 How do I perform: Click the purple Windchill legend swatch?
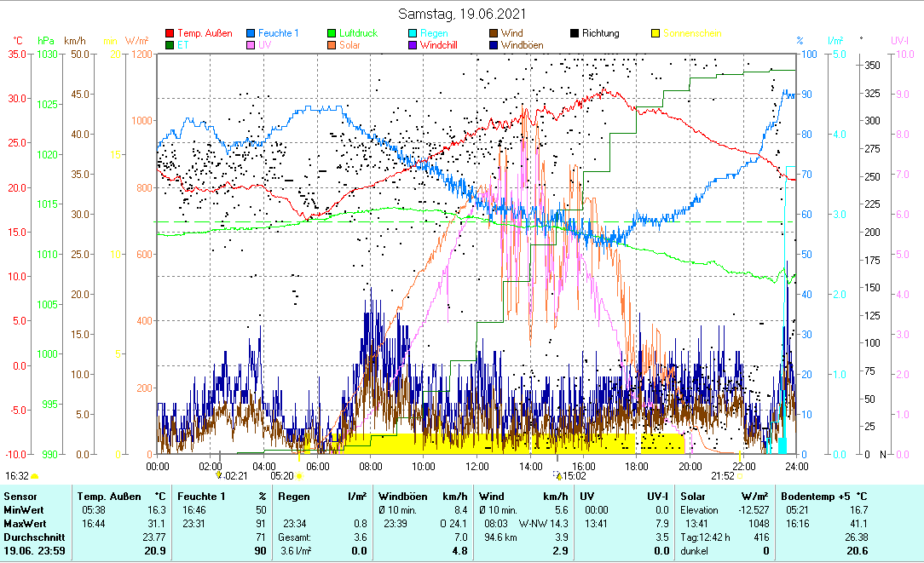tap(413, 45)
